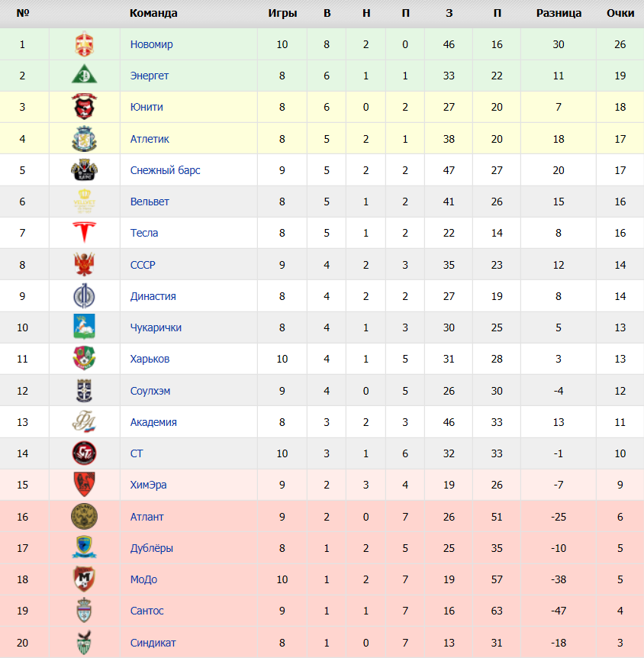
Task: Open the Сантос team link
Action: (x=147, y=611)
